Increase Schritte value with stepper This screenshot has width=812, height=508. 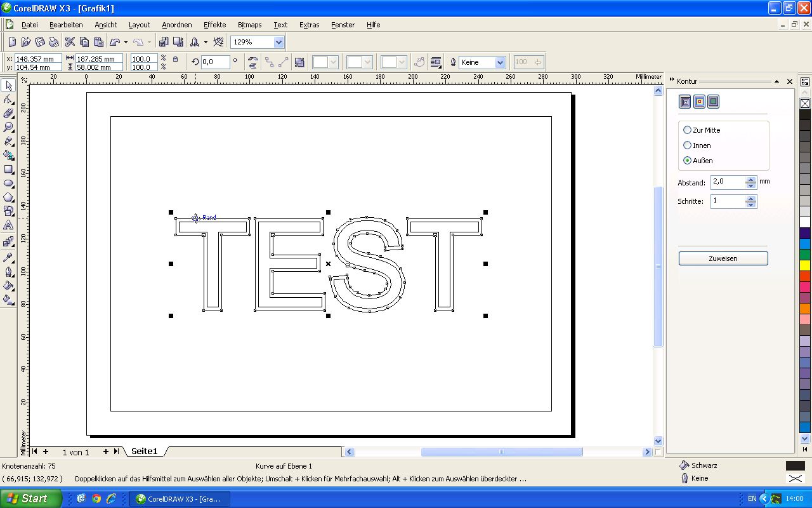click(x=751, y=198)
